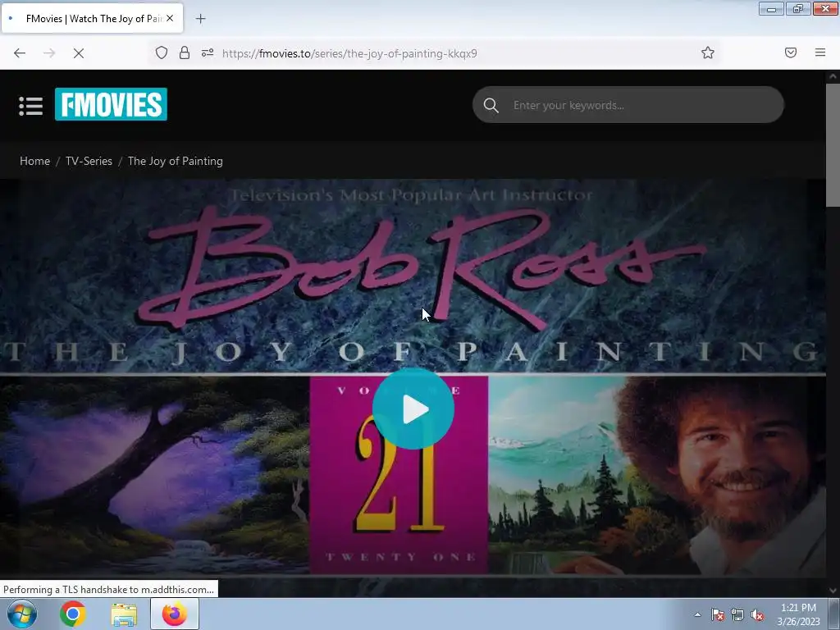
Task: Open a new tab with the plus button
Action: [200, 19]
